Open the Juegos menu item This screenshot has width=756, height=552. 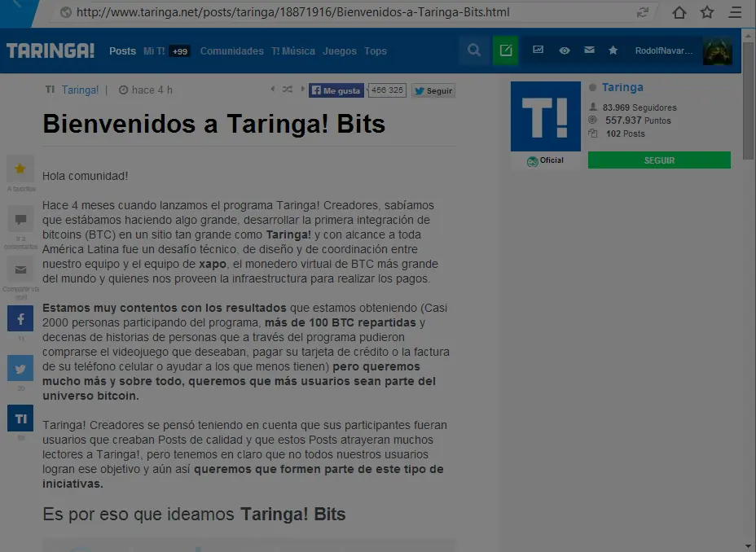point(340,51)
